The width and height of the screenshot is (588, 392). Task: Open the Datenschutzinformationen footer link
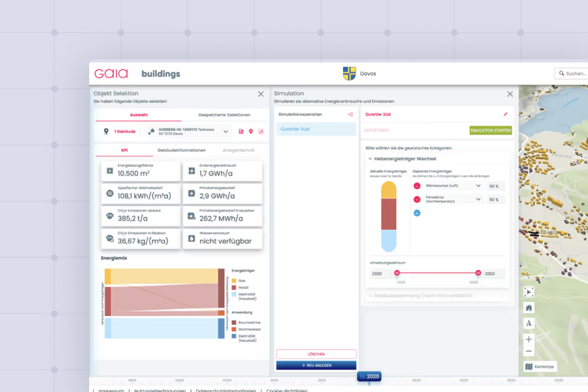(x=226, y=391)
